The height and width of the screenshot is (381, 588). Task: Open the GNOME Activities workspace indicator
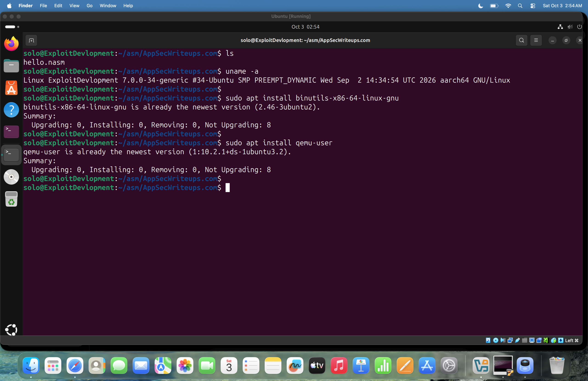(x=12, y=27)
